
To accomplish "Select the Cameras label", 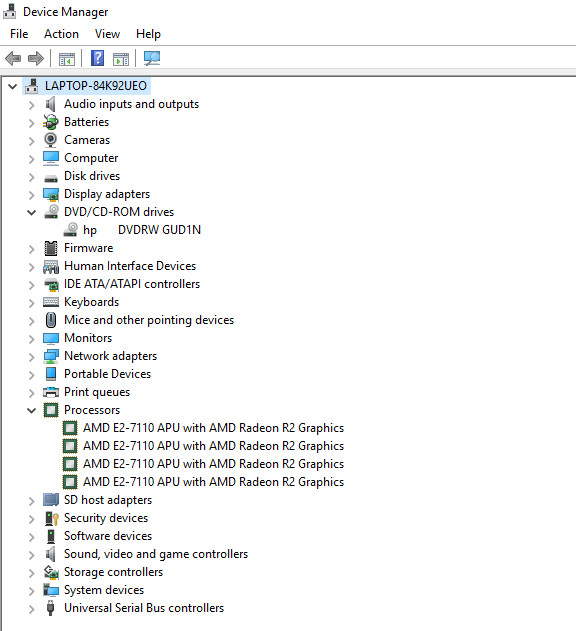I will [x=87, y=140].
